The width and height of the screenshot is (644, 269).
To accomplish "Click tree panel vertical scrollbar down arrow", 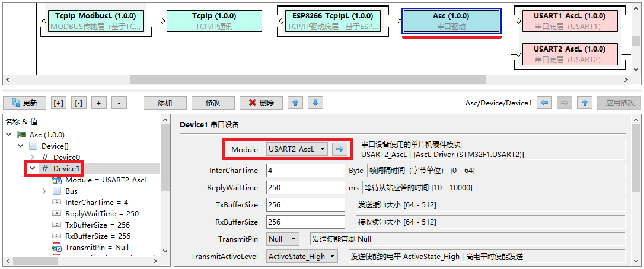I will click(x=165, y=251).
